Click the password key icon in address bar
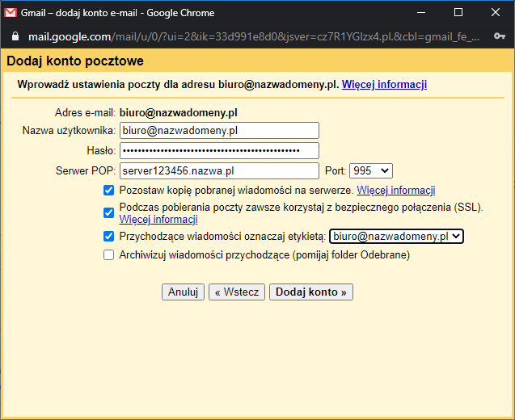This screenshot has height=420, width=515. tap(500, 36)
